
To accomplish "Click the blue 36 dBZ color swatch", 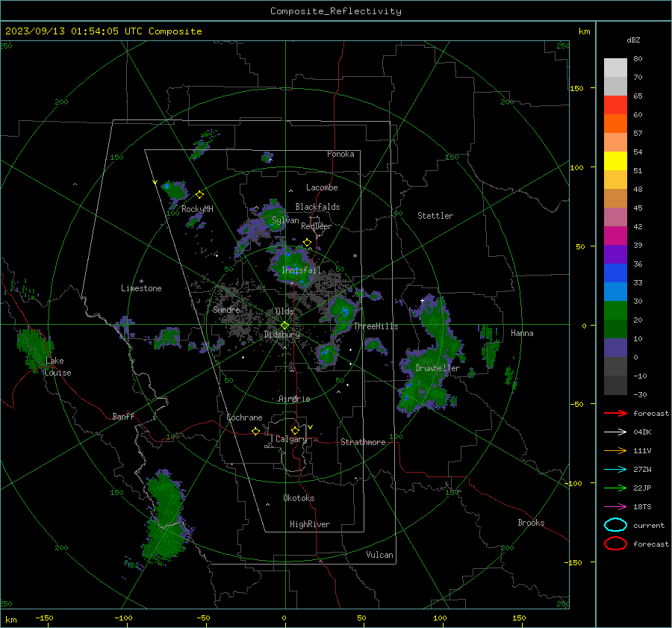I will tap(615, 273).
